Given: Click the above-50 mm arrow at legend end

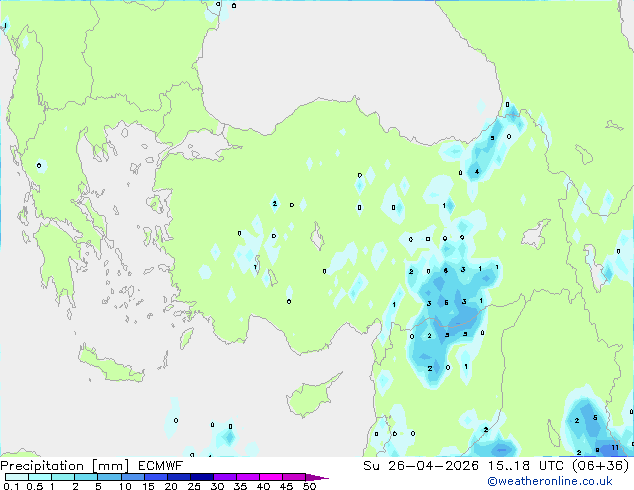Looking at the screenshot, I should point(317,477).
